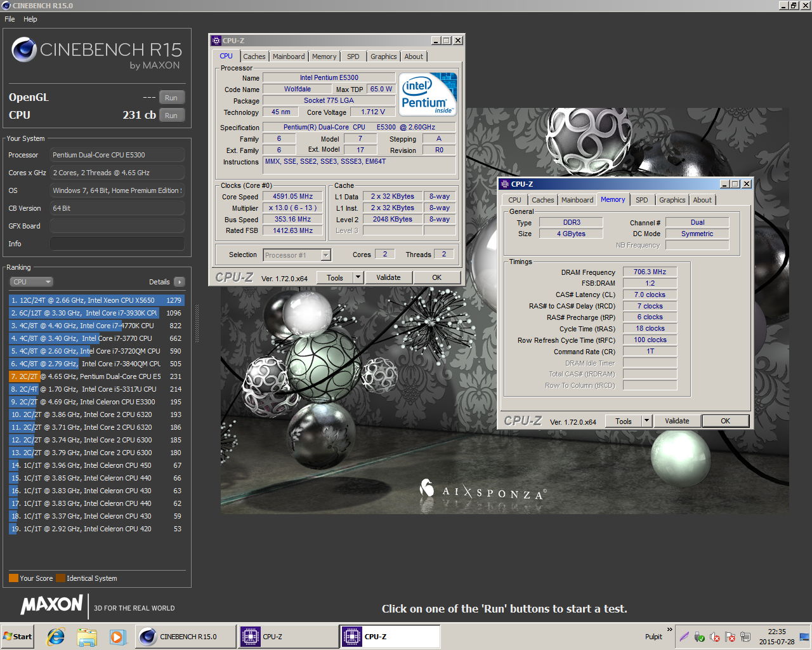Open Mainboard tab in CPU-Z Memory window
Image resolution: width=812 pixels, height=650 pixels.
click(577, 200)
